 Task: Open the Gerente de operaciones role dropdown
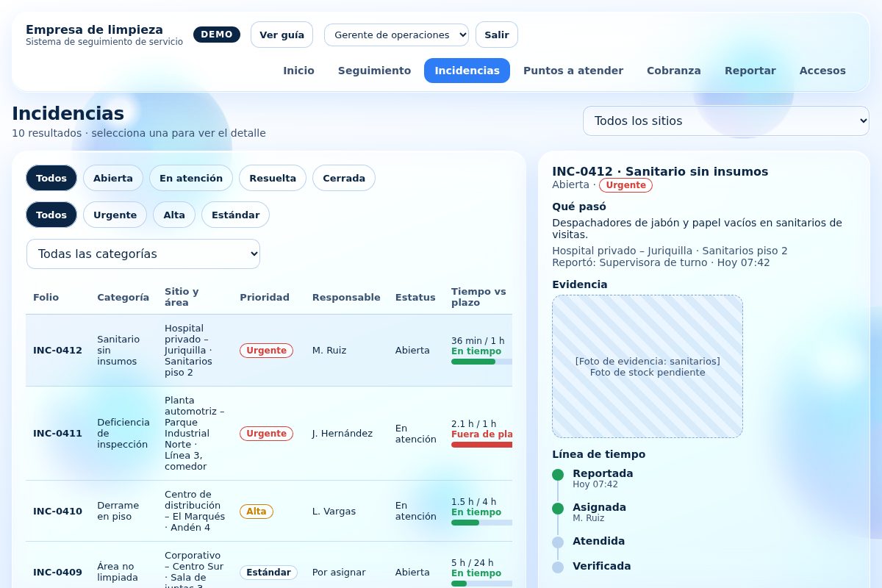tap(396, 35)
